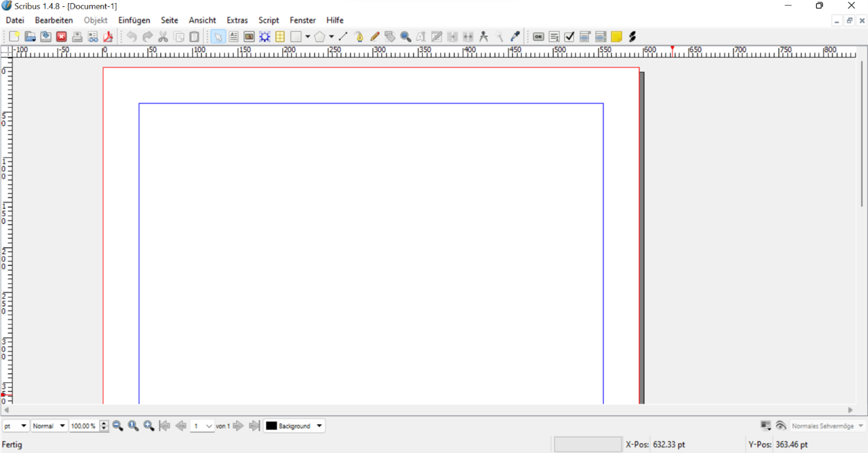Zoom to 100% with the middle magnifier
The height and width of the screenshot is (453, 868).
133,426
